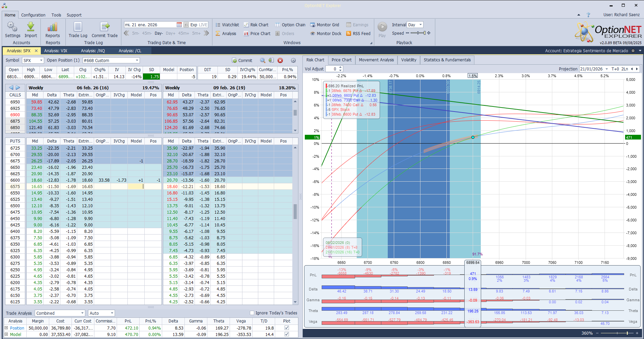Click the magnifier search icon beside Commit
This screenshot has height=339, width=644.
tap(263, 60)
